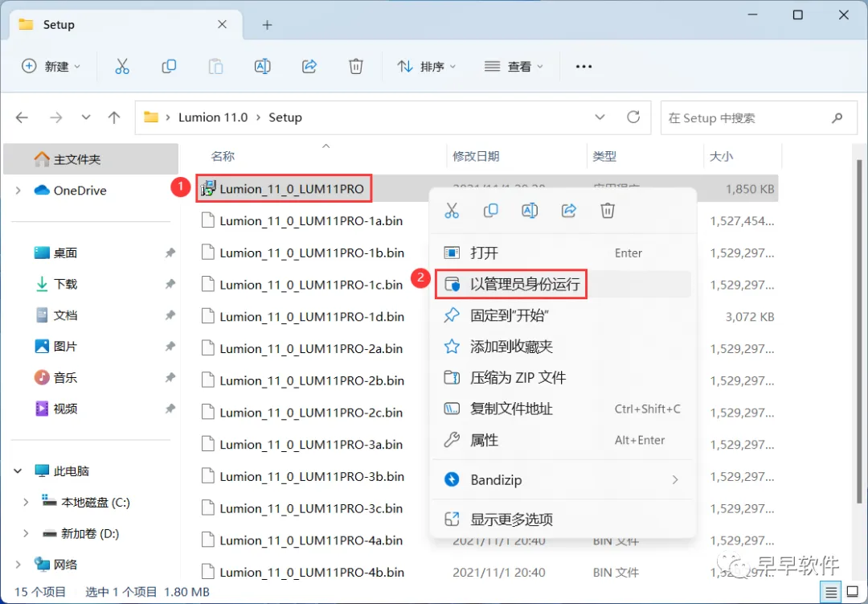Unpin 下载 using its pin icon
This screenshot has width=868, height=604.
170,284
